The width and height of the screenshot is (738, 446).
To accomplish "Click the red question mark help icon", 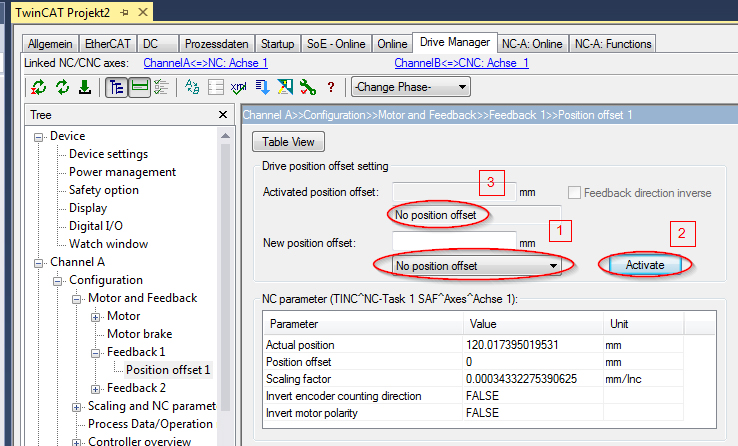I will point(331,87).
